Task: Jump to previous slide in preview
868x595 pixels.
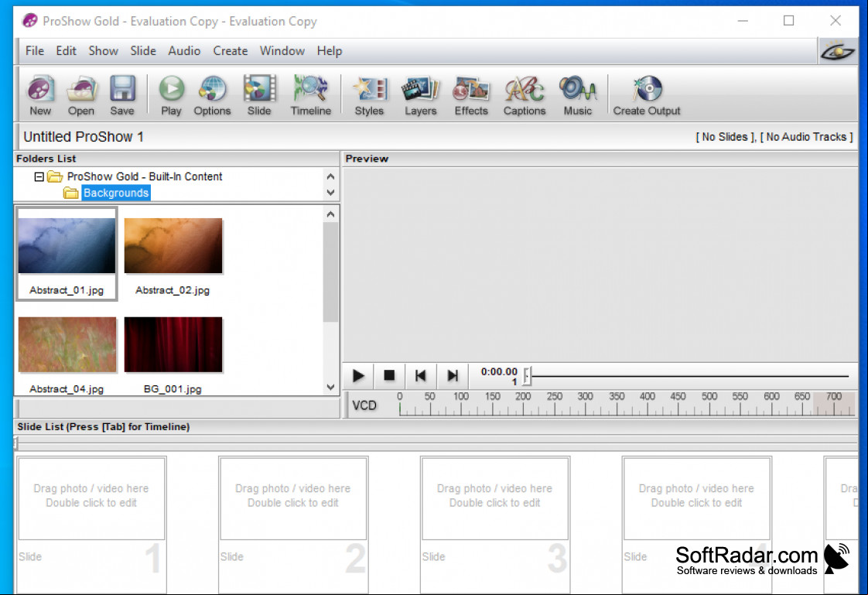Action: (x=421, y=376)
